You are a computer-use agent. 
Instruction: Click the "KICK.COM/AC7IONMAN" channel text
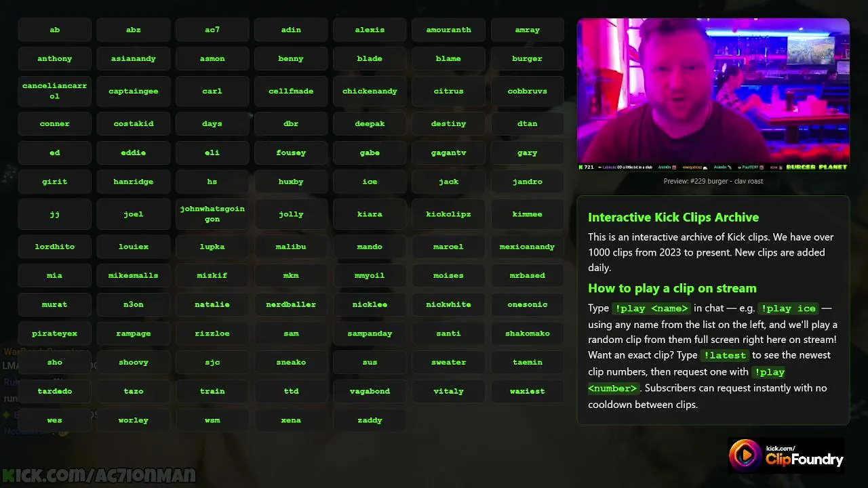point(98,476)
